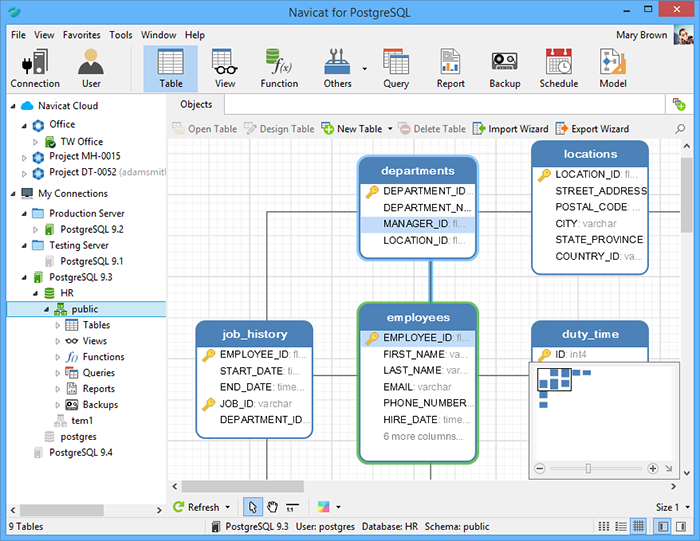The height and width of the screenshot is (541, 700).
Task: Open the Model designer icon
Action: click(x=612, y=69)
